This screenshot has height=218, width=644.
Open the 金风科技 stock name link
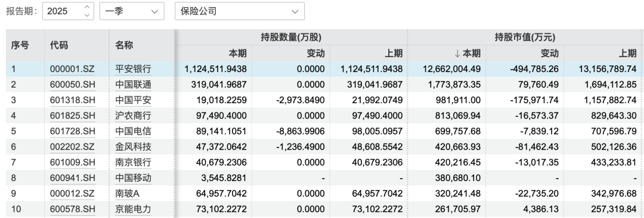(133, 147)
